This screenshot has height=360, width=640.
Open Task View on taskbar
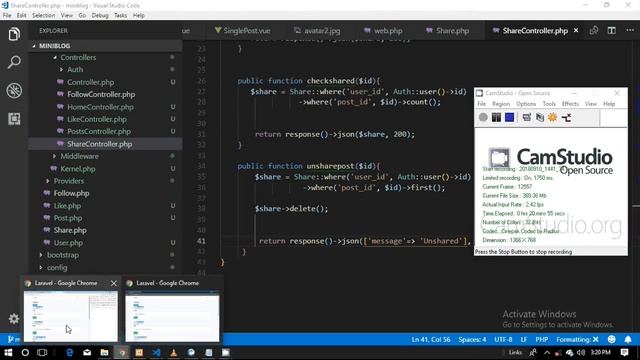coord(42,352)
